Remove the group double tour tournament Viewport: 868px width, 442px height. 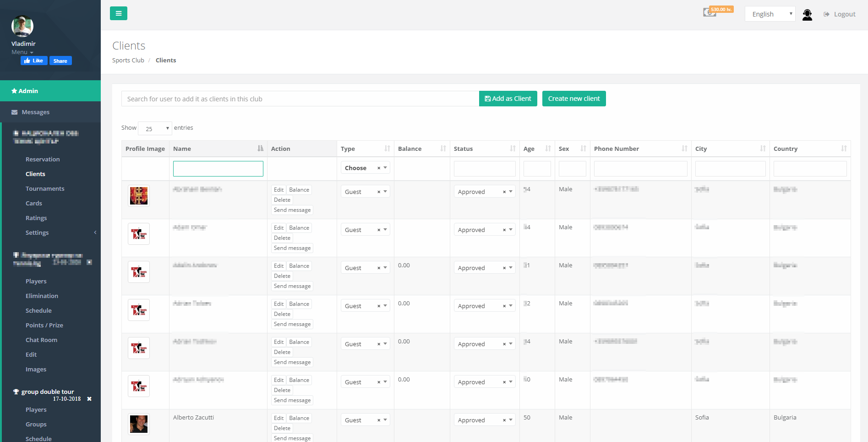tap(89, 399)
